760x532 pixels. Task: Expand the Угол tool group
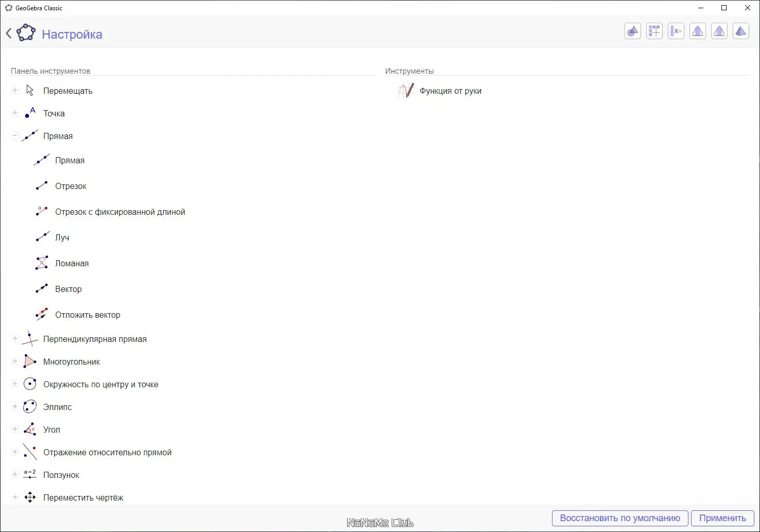pos(15,430)
